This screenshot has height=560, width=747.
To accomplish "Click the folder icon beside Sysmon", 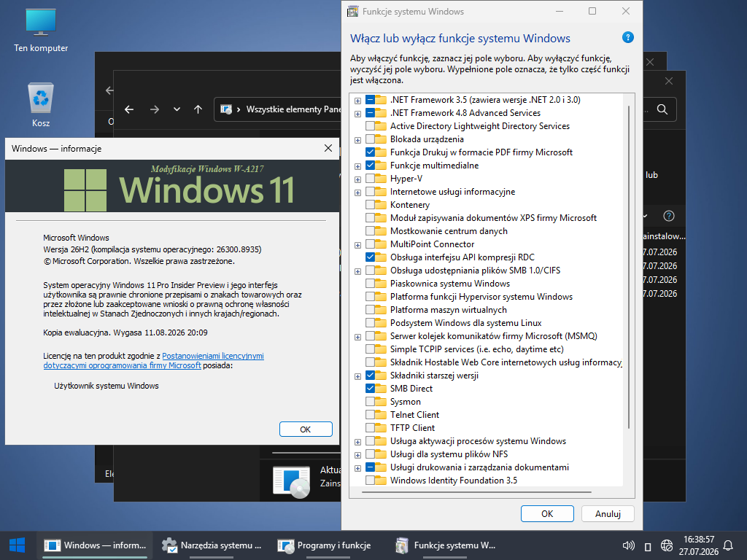I will pos(381,402).
